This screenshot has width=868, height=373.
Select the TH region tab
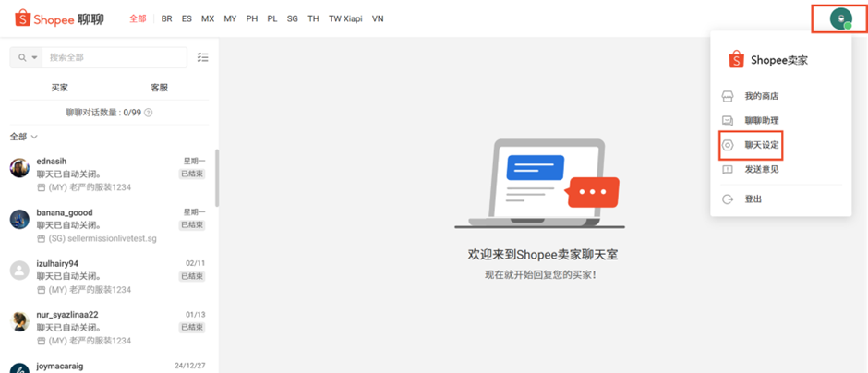tap(313, 18)
